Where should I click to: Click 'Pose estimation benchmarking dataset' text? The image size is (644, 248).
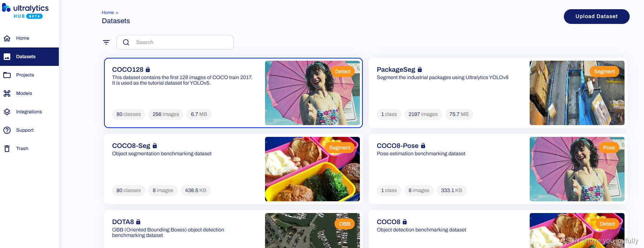point(421,153)
